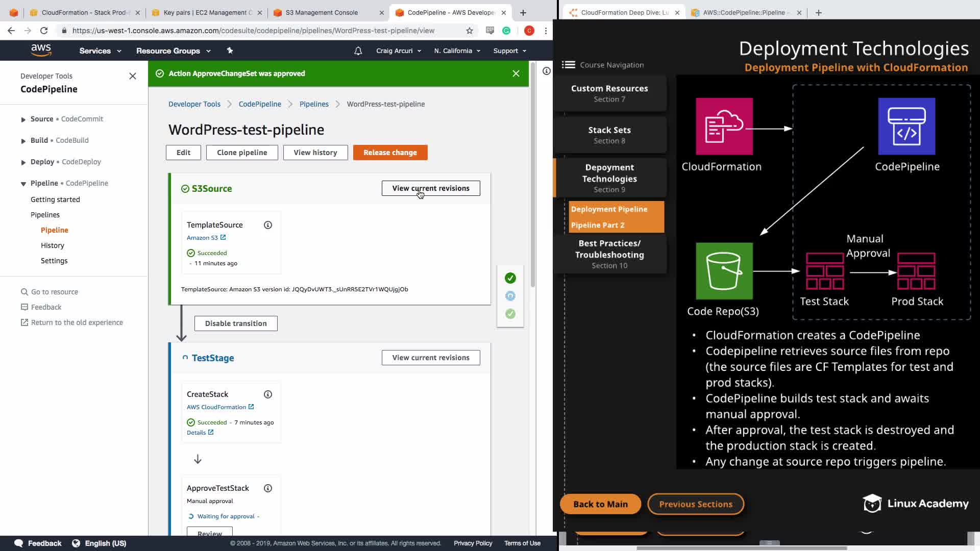Collapse the Pipeline CodePipeline section
The width and height of the screenshot is (980, 551).
tap(23, 184)
